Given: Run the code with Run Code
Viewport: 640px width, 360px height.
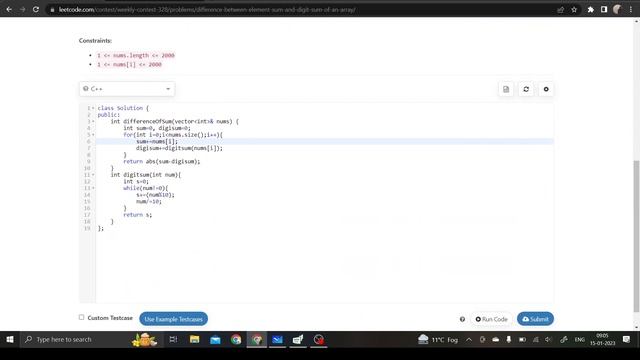Looking at the screenshot, I should [491, 319].
